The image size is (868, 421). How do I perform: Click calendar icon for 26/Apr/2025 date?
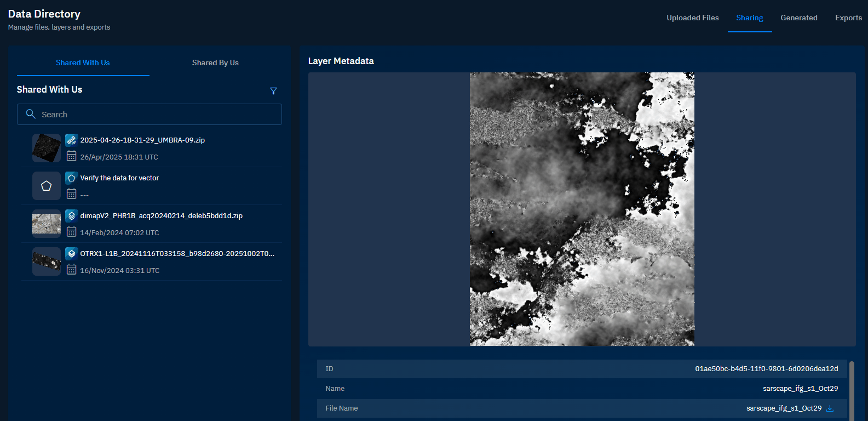[71, 156]
